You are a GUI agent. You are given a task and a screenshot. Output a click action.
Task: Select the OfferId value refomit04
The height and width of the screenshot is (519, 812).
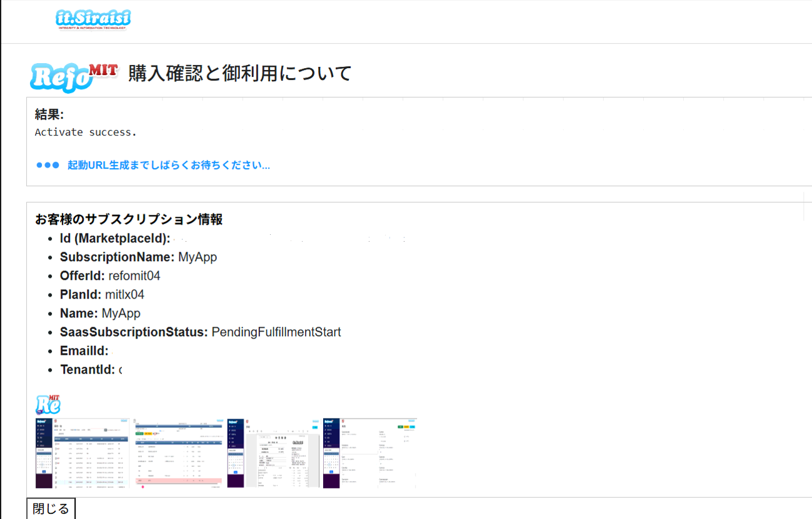134,275
